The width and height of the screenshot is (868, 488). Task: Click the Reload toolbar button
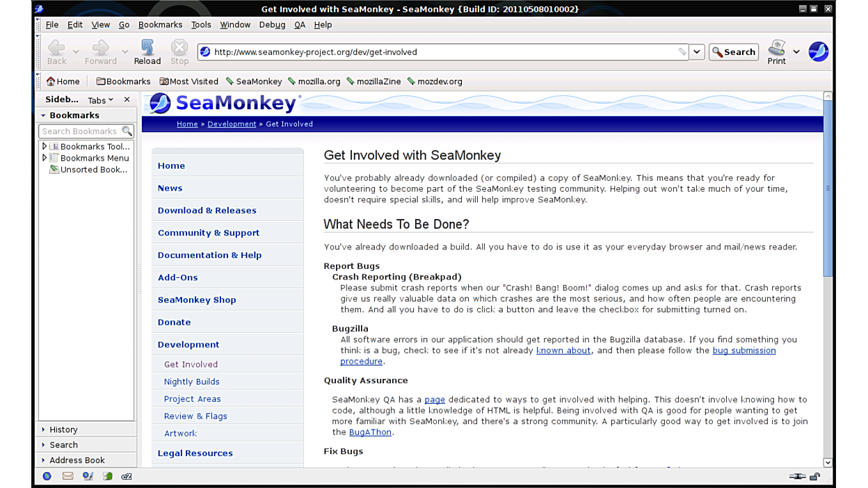point(147,51)
